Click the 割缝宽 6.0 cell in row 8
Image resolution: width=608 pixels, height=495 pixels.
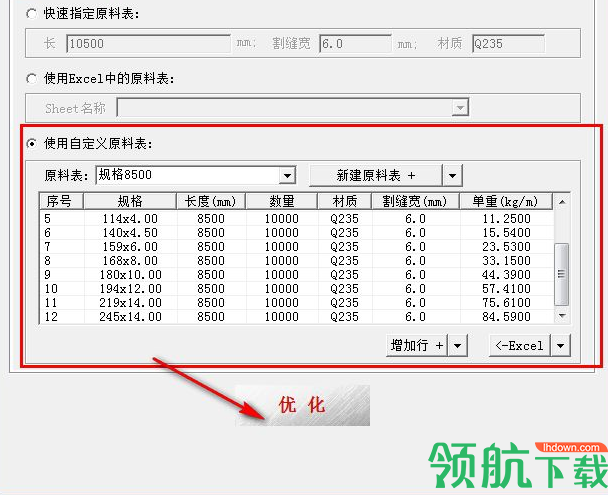[415, 260]
